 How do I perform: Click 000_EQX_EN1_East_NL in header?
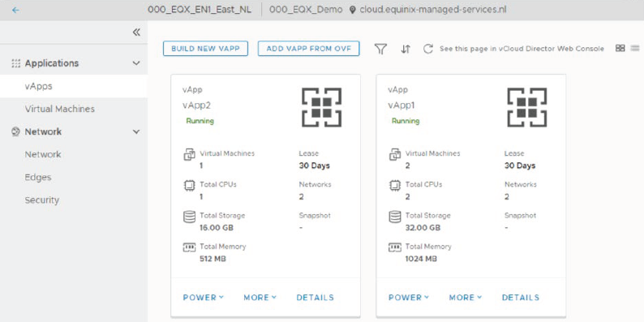200,10
